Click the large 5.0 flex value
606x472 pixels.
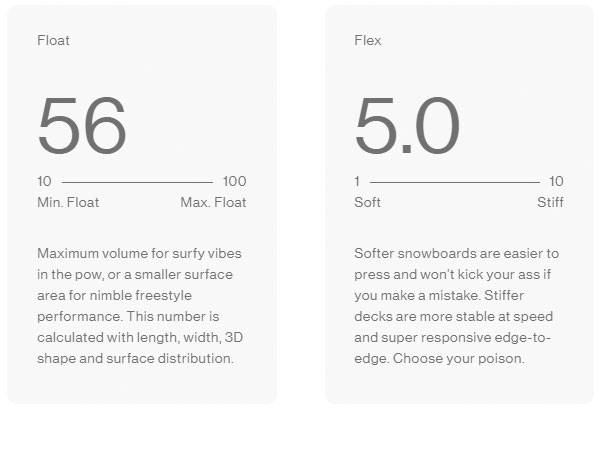click(x=407, y=126)
